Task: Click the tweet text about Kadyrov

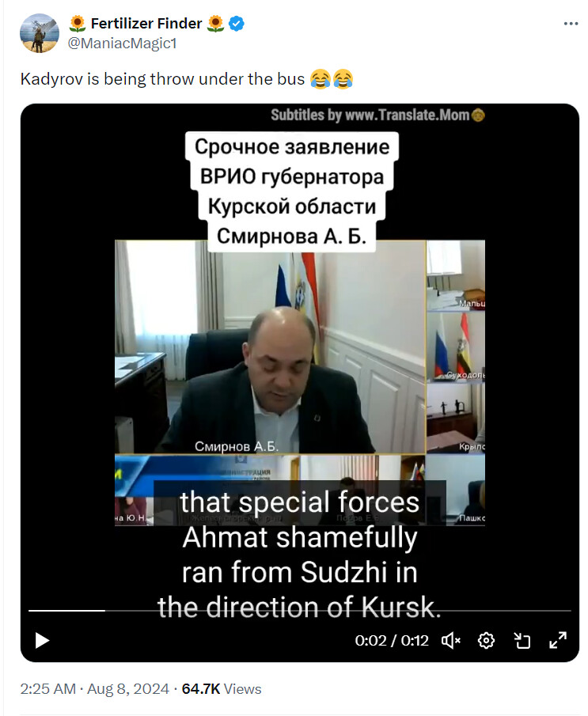Action: tap(187, 79)
